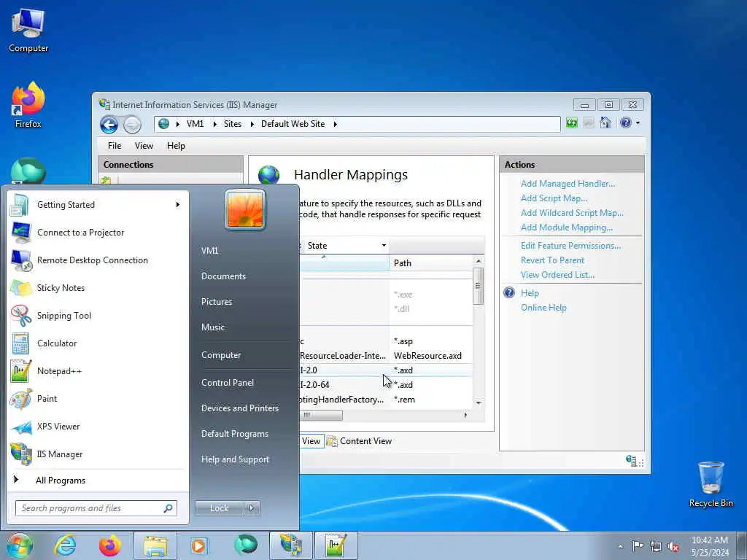Launch Notepad++ from Start menu
747x560 pixels.
tap(98, 370)
